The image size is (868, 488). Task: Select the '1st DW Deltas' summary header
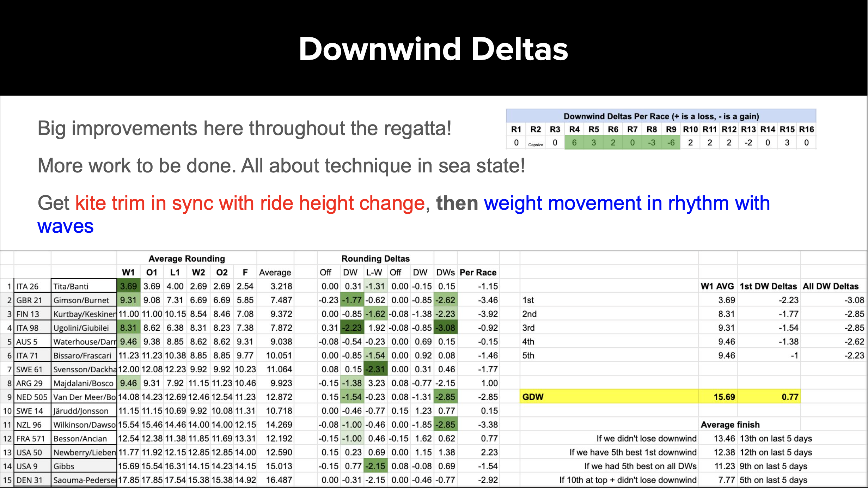coord(768,286)
